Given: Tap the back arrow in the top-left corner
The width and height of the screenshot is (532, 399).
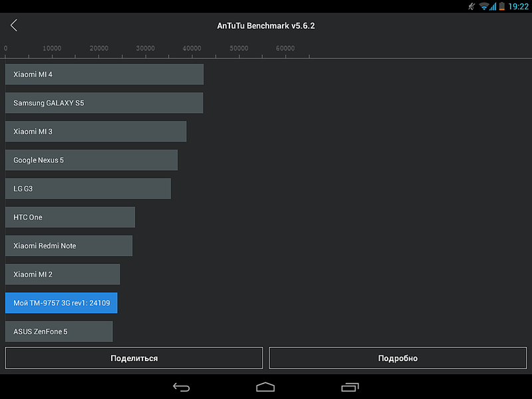Looking at the screenshot, I should click(x=14, y=25).
